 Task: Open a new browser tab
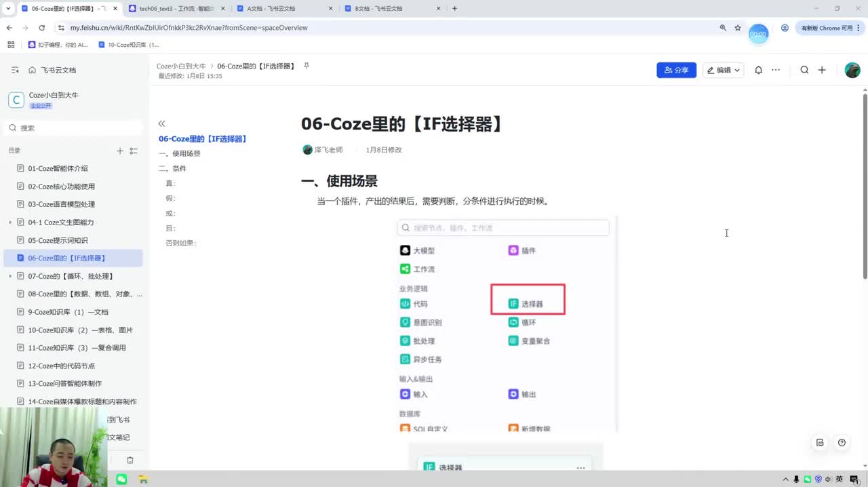click(x=454, y=8)
